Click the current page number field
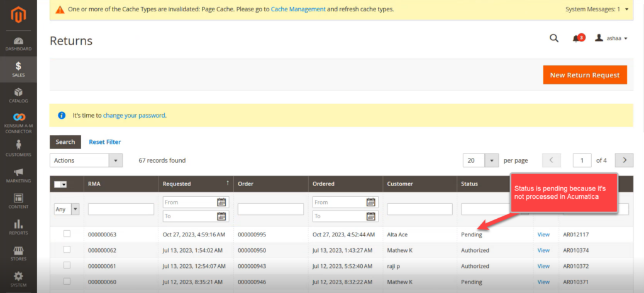This screenshot has height=293, width=644. point(582,160)
